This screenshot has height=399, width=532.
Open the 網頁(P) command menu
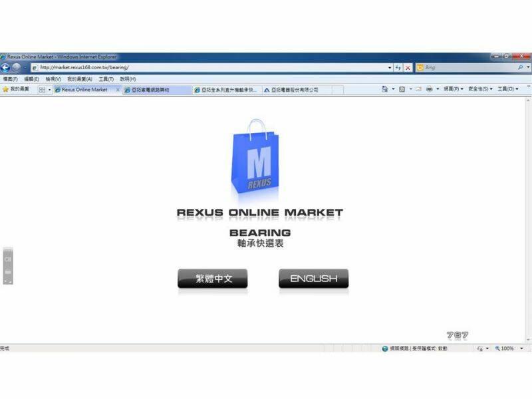click(454, 89)
